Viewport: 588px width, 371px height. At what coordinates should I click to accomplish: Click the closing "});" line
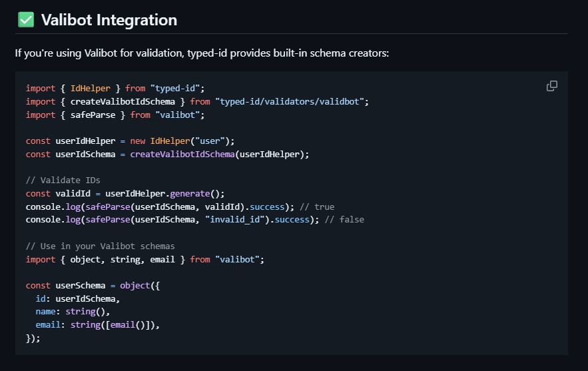(x=33, y=338)
